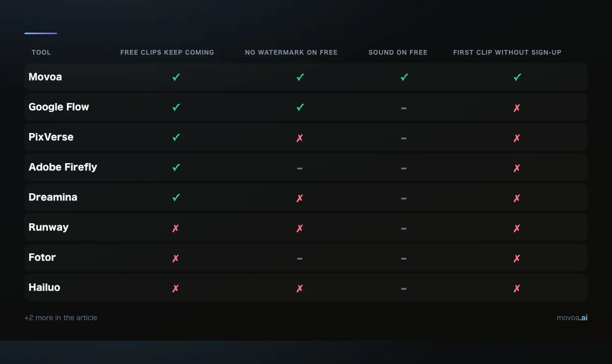Click Movoa's sound on free checkmark
612x364 pixels.
click(404, 77)
